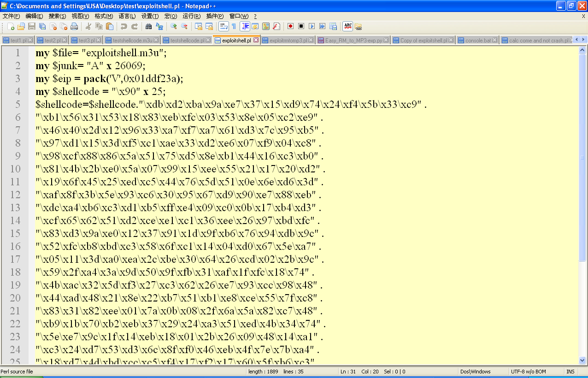Click the Close document toolbar icon

[x=53, y=26]
